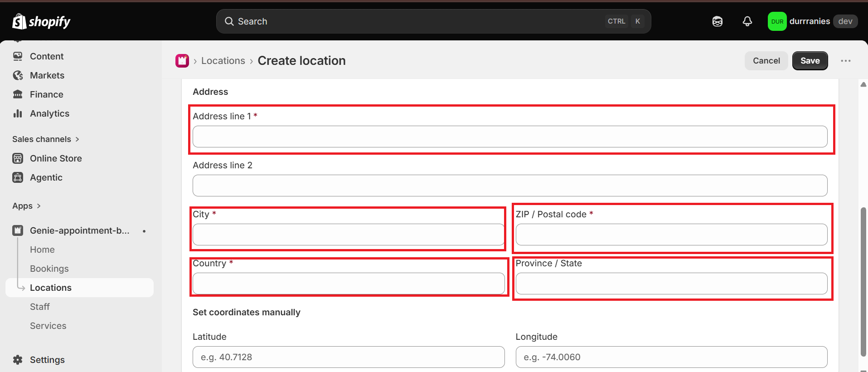This screenshot has width=868, height=372.
Task: Click the DUR store avatar
Action: coord(777,21)
